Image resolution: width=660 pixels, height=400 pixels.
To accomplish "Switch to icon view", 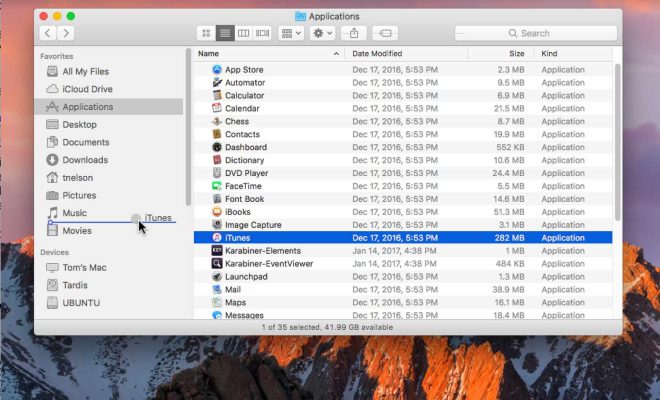I will coord(206,33).
